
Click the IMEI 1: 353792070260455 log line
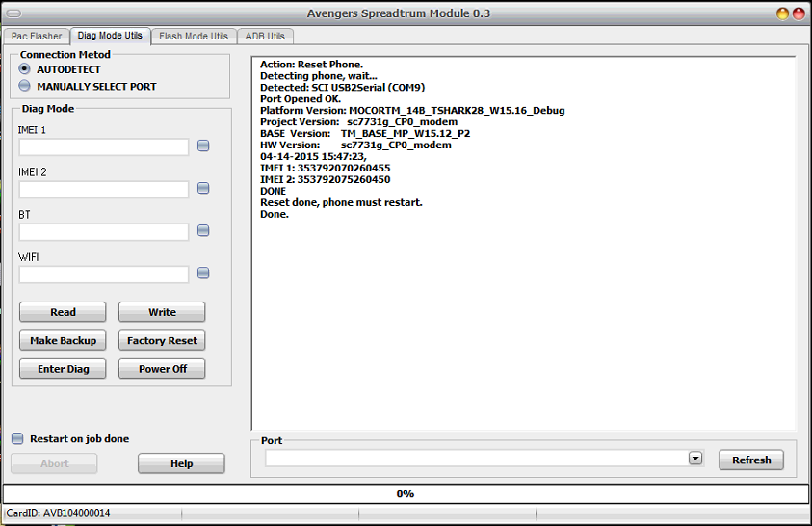click(x=326, y=168)
